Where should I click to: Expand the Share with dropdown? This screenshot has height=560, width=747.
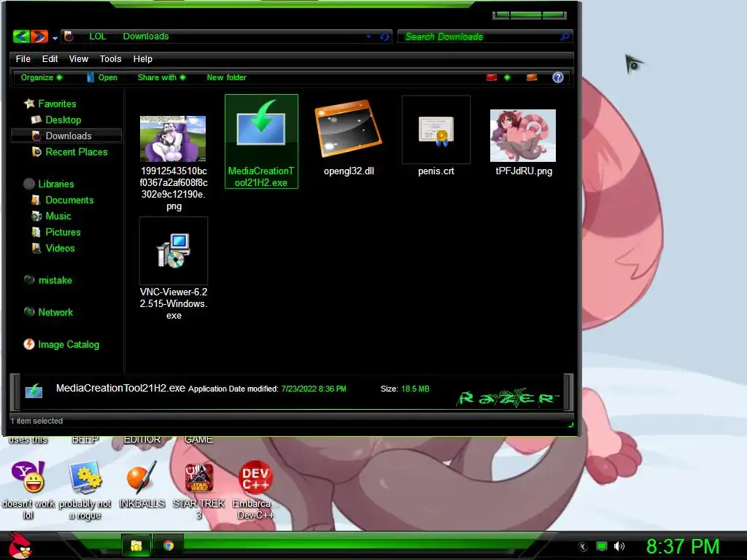[161, 77]
